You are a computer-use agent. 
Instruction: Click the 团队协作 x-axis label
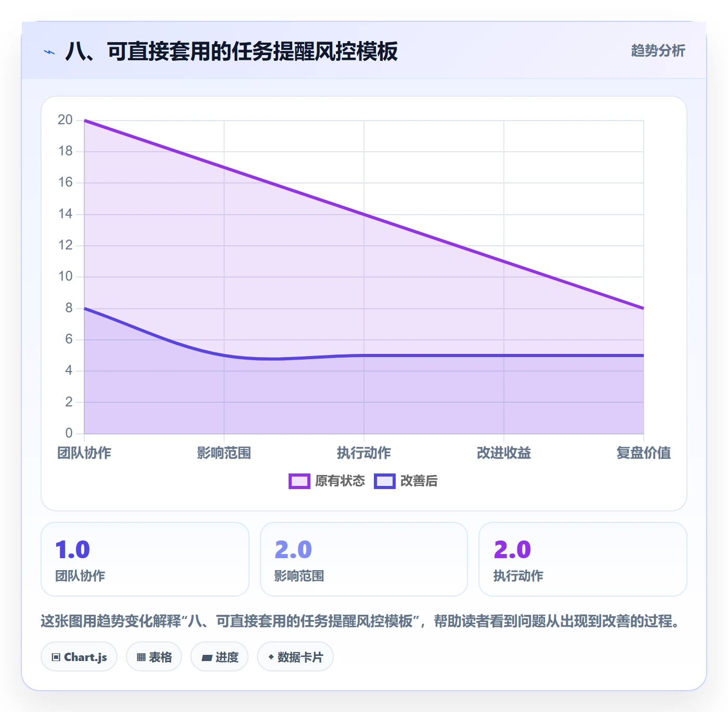[x=84, y=453]
